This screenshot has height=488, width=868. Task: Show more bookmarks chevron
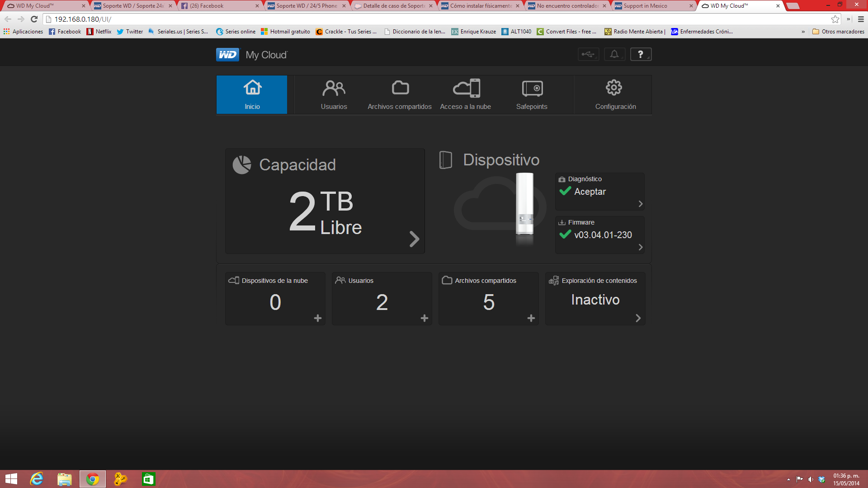[803, 32]
